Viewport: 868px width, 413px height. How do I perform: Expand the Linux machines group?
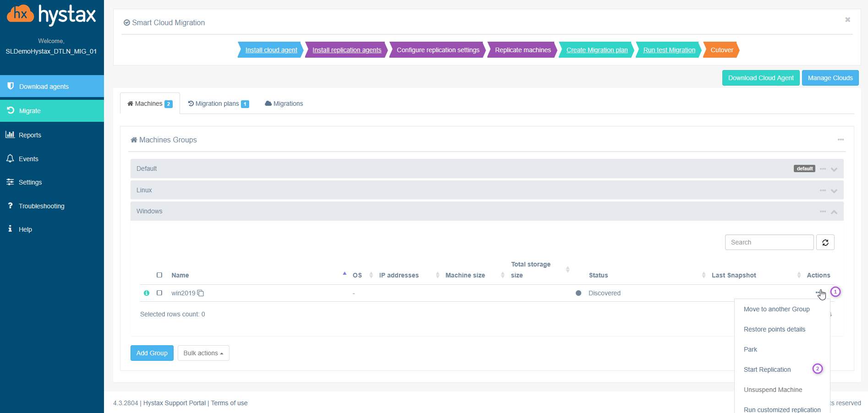834,191
